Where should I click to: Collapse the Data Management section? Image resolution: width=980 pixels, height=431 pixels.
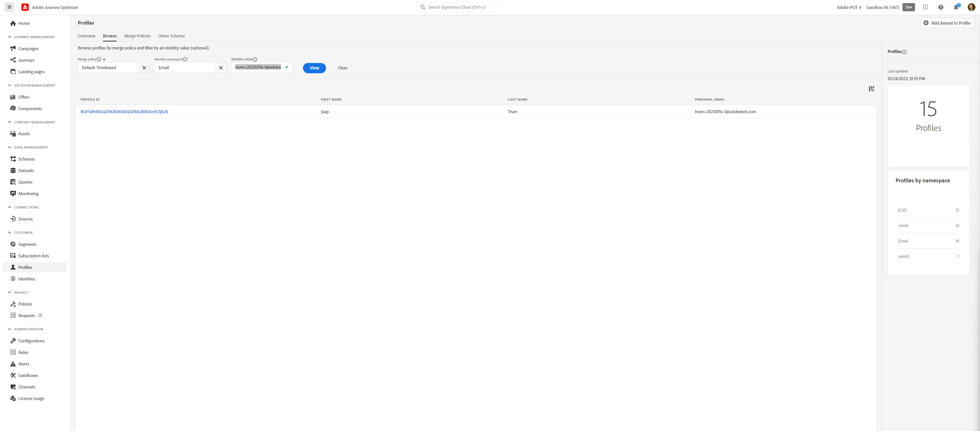9,147
